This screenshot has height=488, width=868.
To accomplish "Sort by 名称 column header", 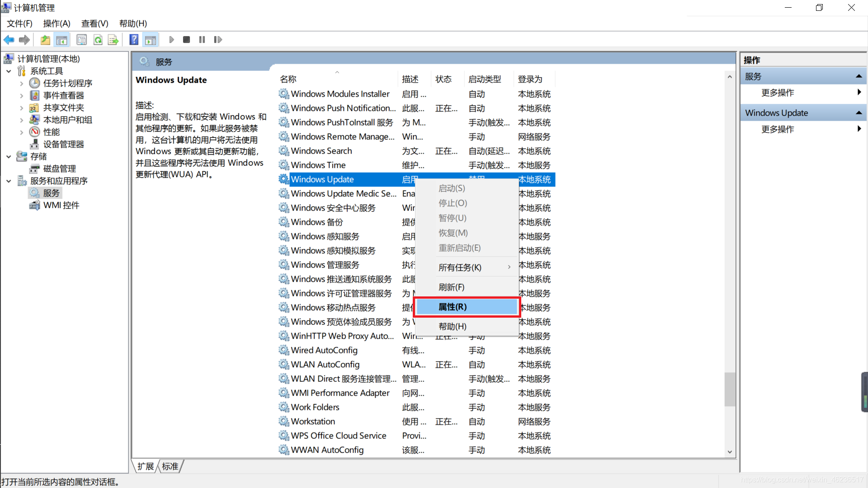I will tap(337, 79).
